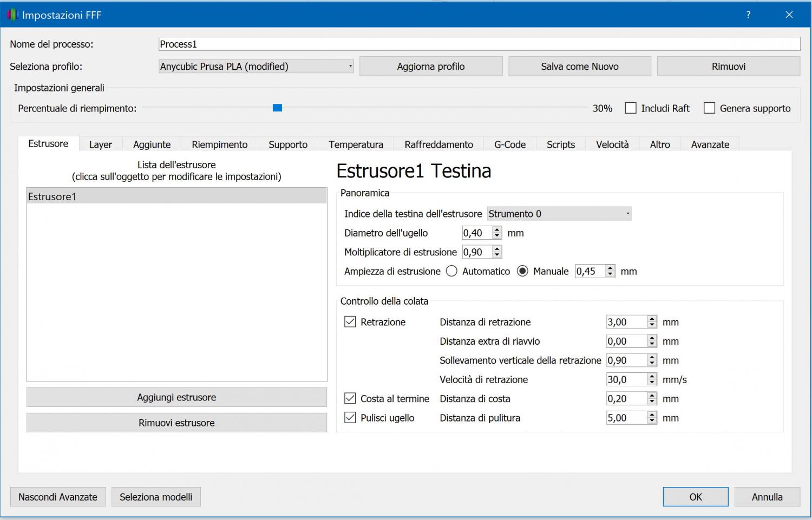Screen dimensions: 812x520
Task: Click the Distanza di pulitura 5,00 field
Action: pos(626,418)
